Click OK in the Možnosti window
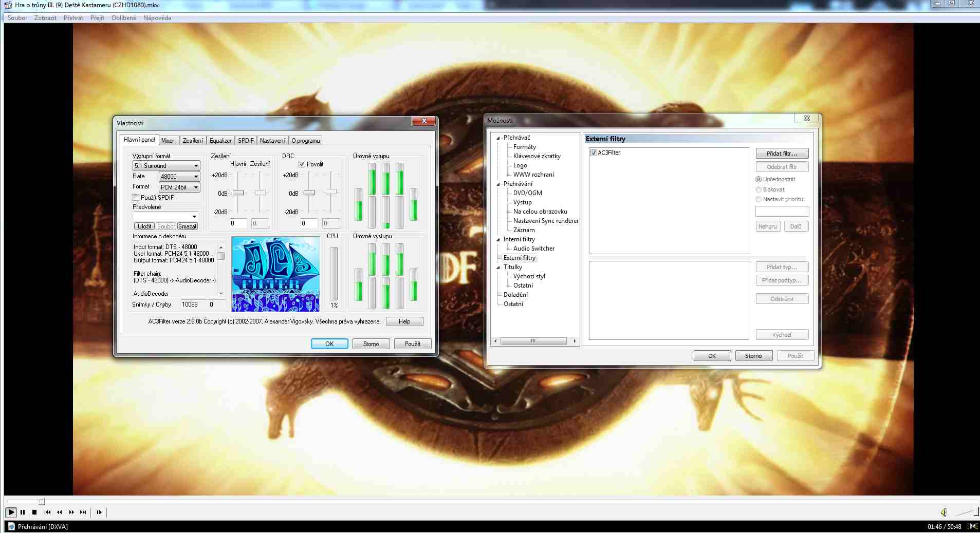 pyautogui.click(x=712, y=356)
